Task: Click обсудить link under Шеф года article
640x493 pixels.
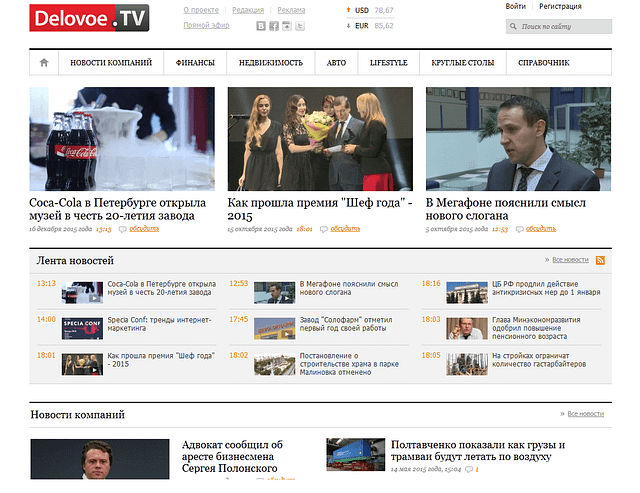Action: pyautogui.click(x=345, y=229)
